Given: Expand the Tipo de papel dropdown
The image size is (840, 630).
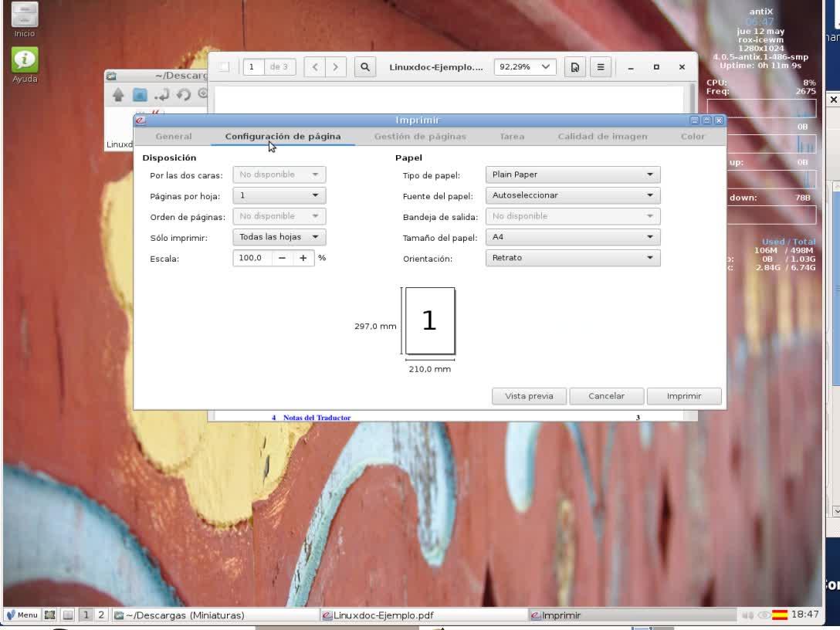Looking at the screenshot, I should pos(572,174).
